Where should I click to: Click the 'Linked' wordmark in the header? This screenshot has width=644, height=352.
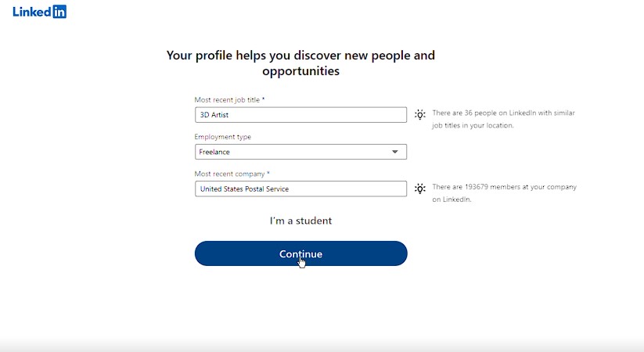[31, 12]
